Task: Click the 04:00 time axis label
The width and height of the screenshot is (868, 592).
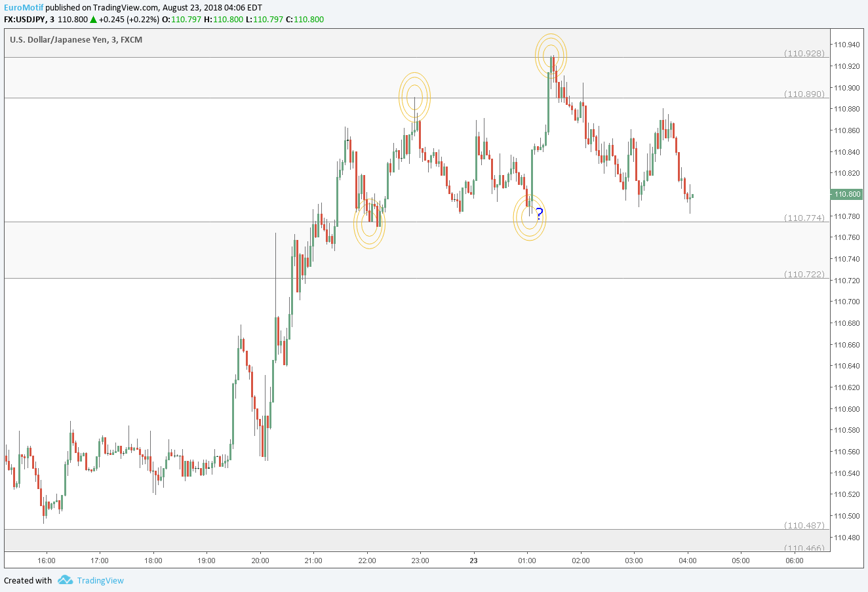Action: [x=687, y=561]
